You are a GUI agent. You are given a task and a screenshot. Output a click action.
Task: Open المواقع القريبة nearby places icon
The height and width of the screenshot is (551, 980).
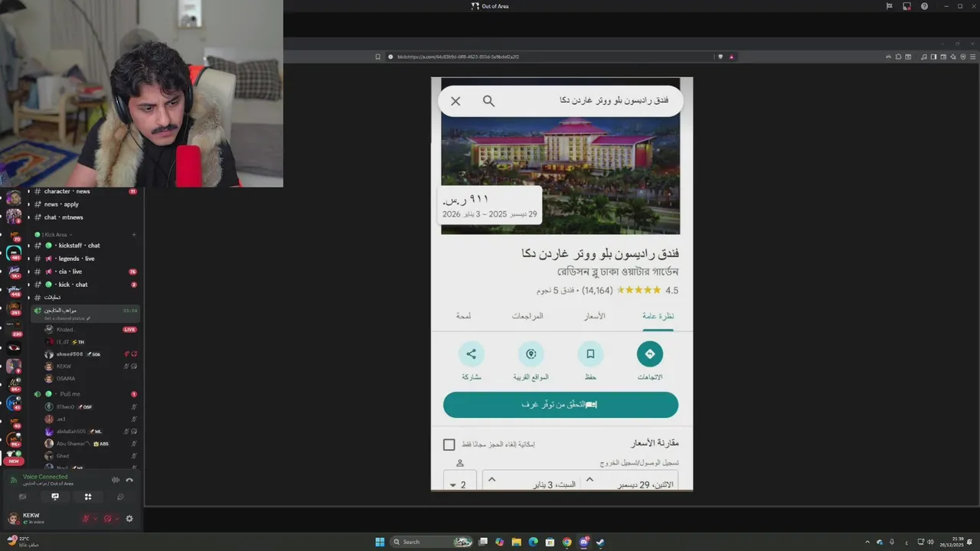tap(531, 354)
